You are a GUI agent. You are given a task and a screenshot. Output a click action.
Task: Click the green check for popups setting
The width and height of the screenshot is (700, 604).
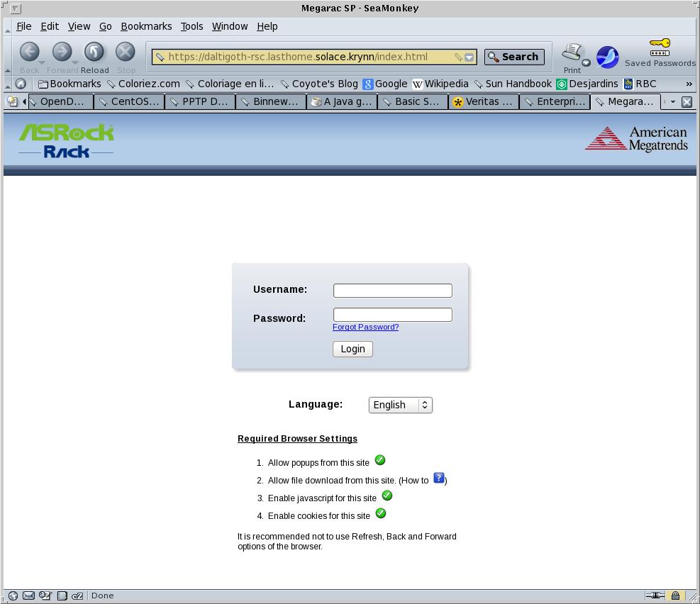pos(380,460)
